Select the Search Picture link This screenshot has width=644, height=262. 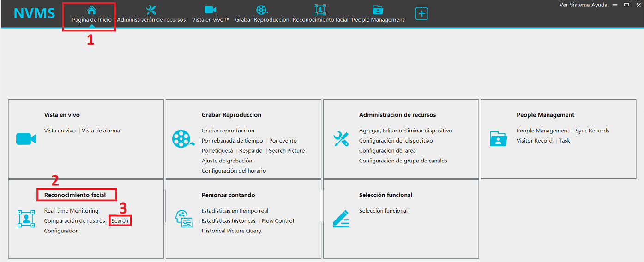point(286,151)
